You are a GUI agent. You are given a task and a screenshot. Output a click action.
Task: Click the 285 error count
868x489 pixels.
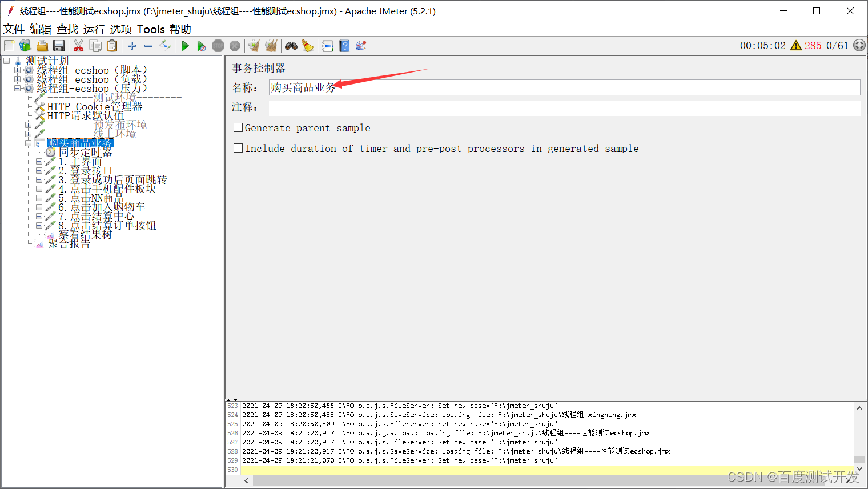coord(813,46)
